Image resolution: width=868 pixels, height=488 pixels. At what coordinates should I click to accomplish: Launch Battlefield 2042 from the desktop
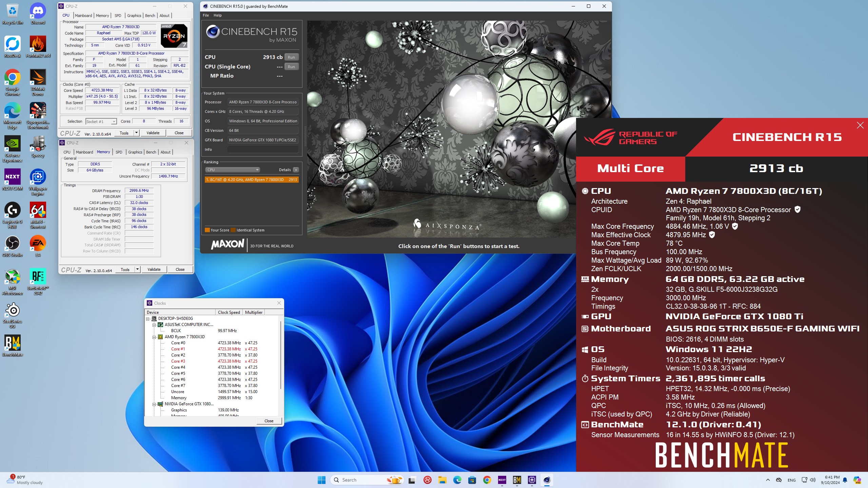tap(38, 282)
